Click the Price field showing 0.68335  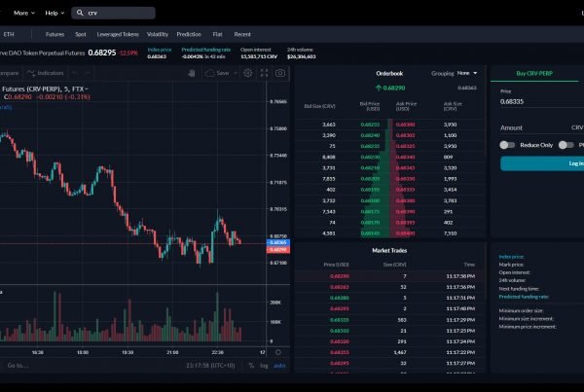[x=542, y=101]
